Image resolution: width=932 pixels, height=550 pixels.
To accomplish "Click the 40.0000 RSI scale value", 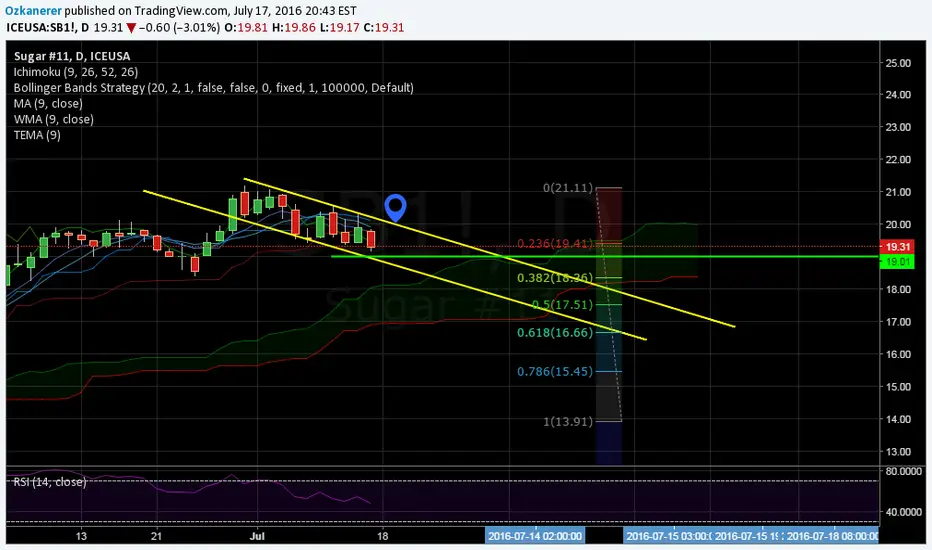I will tap(903, 511).
